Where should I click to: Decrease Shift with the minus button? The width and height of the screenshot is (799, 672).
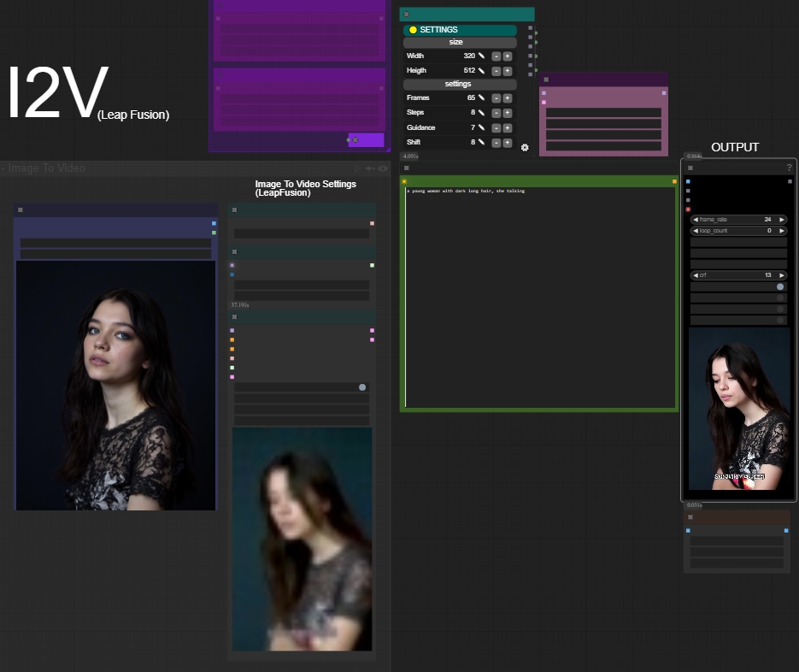point(496,143)
